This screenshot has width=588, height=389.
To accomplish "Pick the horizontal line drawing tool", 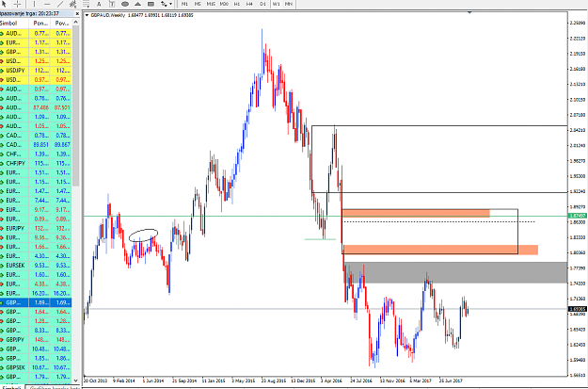I will click(x=47, y=4).
